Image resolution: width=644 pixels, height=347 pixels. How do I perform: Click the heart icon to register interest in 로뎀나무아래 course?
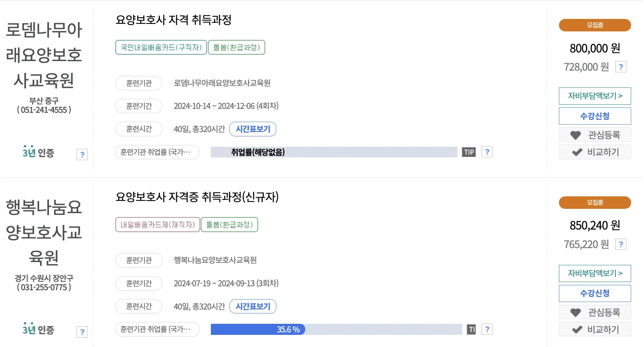point(576,135)
